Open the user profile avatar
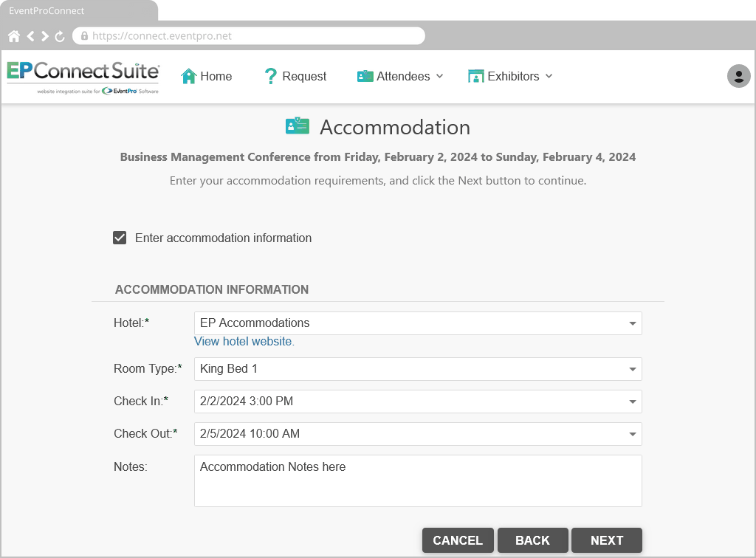The height and width of the screenshot is (558, 756). coord(738,76)
